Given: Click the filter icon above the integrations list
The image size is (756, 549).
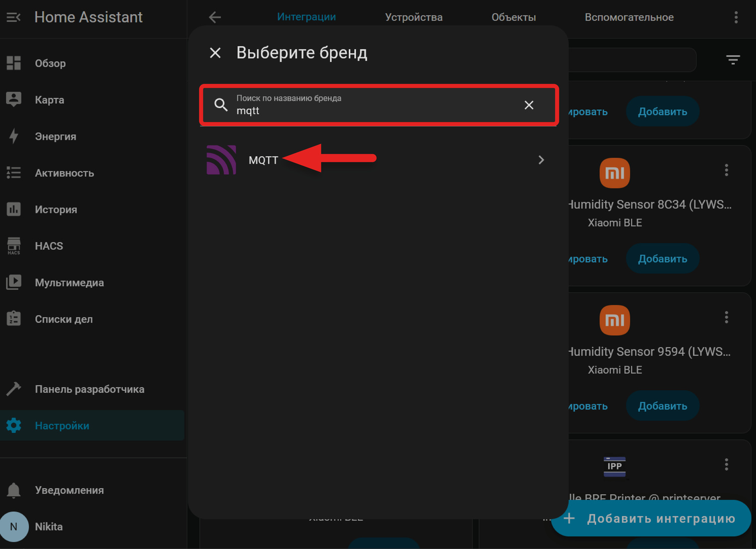Looking at the screenshot, I should pos(733,60).
